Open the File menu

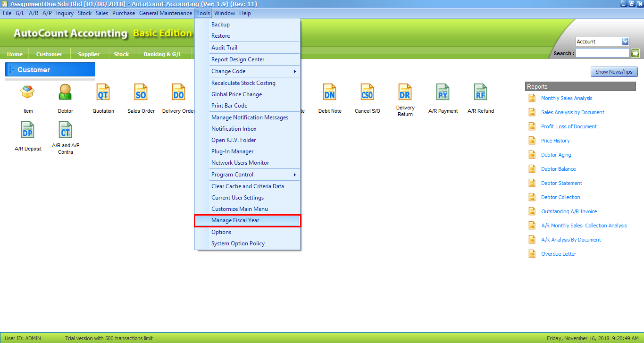coord(7,13)
